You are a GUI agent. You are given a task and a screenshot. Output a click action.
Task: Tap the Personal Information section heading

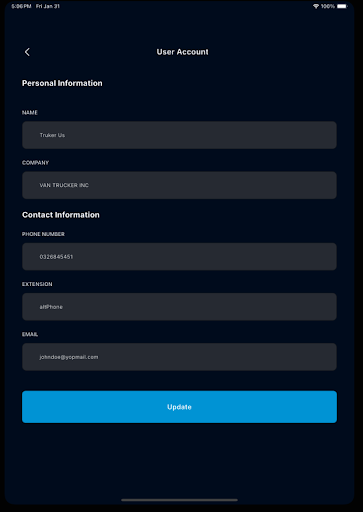(62, 83)
